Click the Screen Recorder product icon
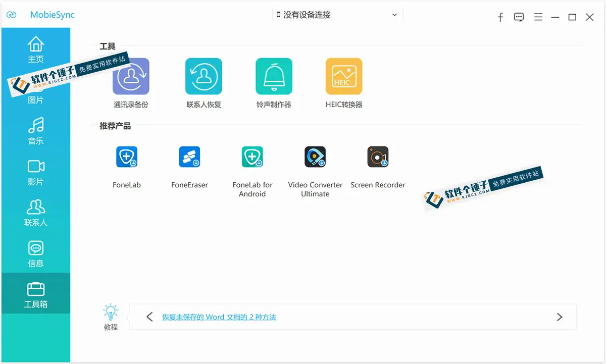Image resolution: width=606 pixels, height=364 pixels. pos(378,157)
